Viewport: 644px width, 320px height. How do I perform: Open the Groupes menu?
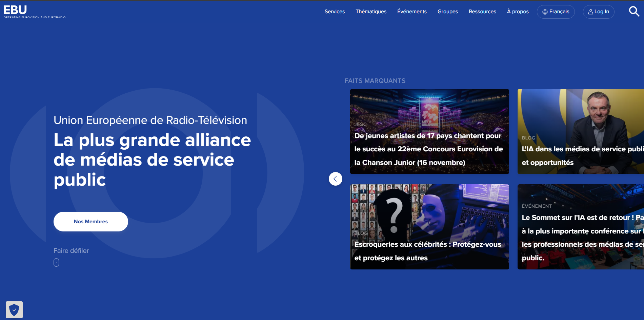click(x=447, y=12)
